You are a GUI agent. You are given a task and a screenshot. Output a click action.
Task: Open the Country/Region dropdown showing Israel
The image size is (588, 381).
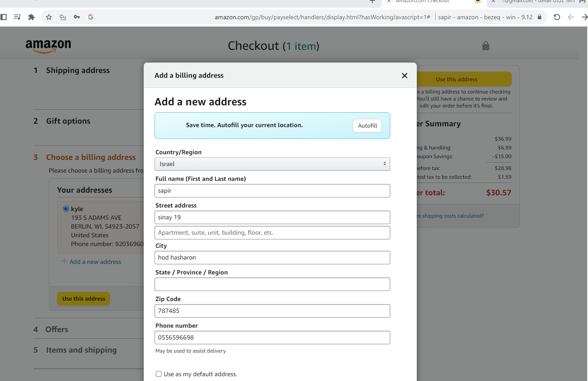click(x=272, y=164)
